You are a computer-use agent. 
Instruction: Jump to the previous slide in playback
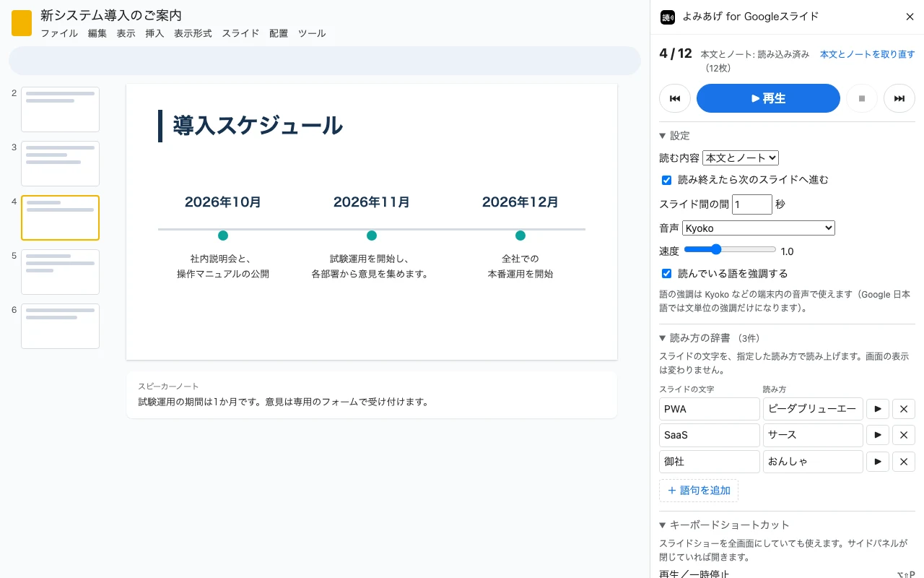pyautogui.click(x=675, y=98)
